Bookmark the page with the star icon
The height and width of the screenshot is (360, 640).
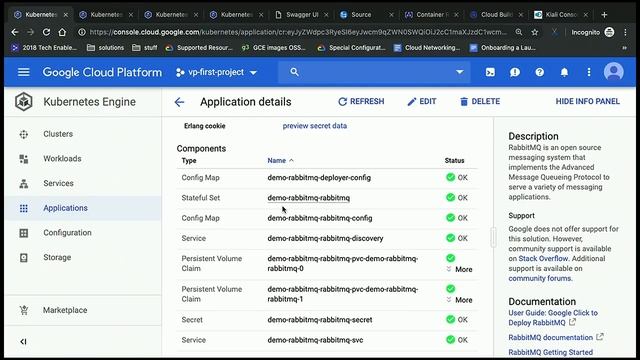pos(535,32)
